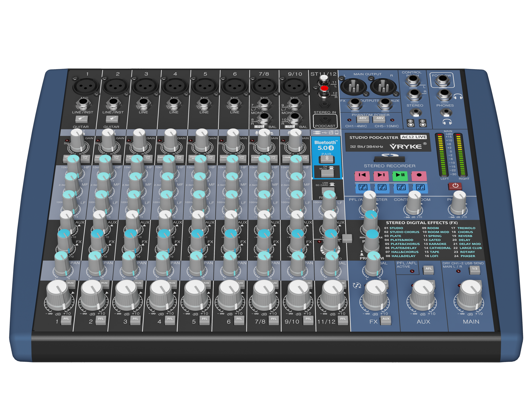Viewport: 532px width, 397px height.
Task: Push the red power button
Action: (455, 186)
